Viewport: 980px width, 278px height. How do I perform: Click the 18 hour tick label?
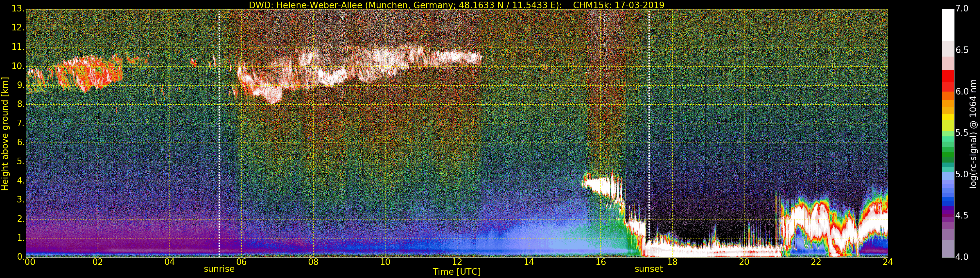coord(672,262)
